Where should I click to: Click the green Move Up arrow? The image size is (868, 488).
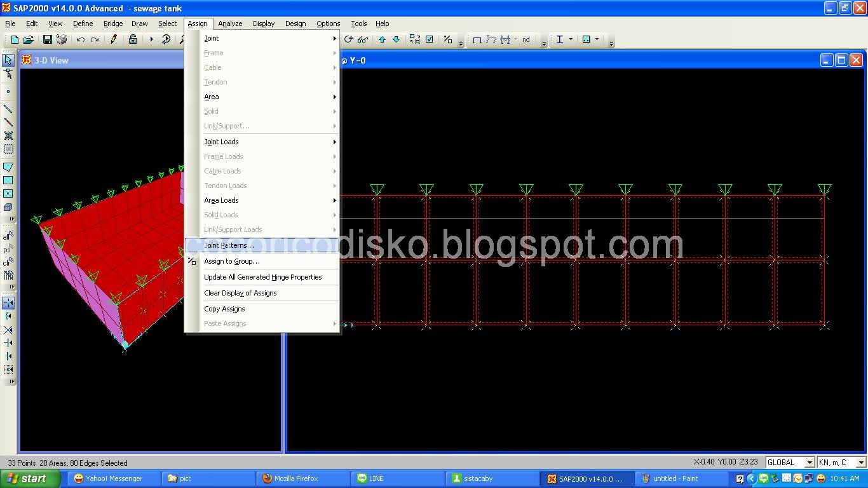pyautogui.click(x=382, y=39)
